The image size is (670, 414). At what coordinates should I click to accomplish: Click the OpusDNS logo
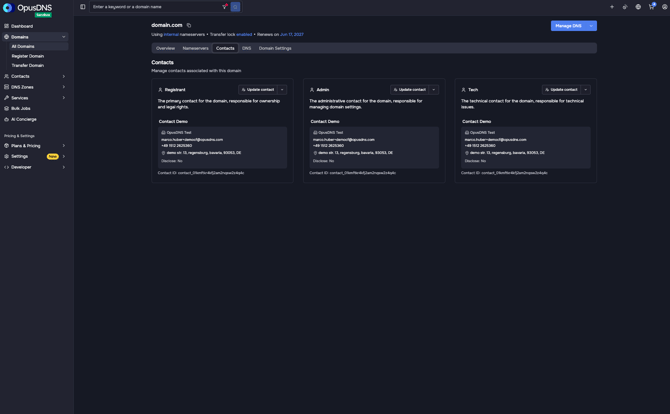click(27, 8)
